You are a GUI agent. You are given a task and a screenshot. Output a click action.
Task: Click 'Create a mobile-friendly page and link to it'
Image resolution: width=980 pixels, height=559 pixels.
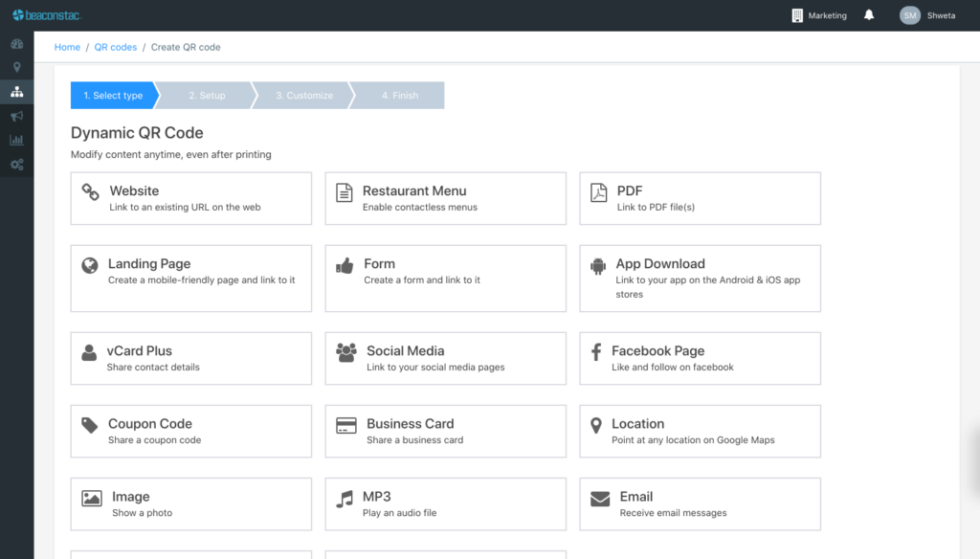coord(201,279)
